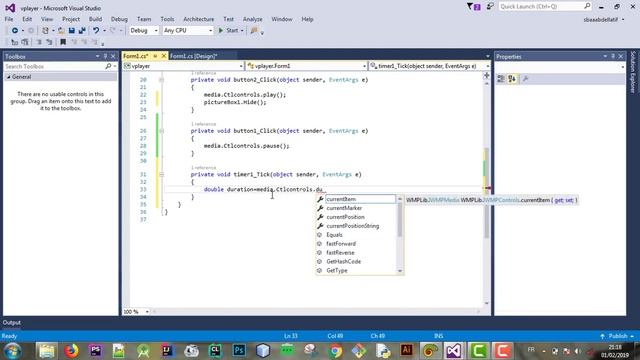
Task: Open the Output panel tab
Action: point(12,322)
